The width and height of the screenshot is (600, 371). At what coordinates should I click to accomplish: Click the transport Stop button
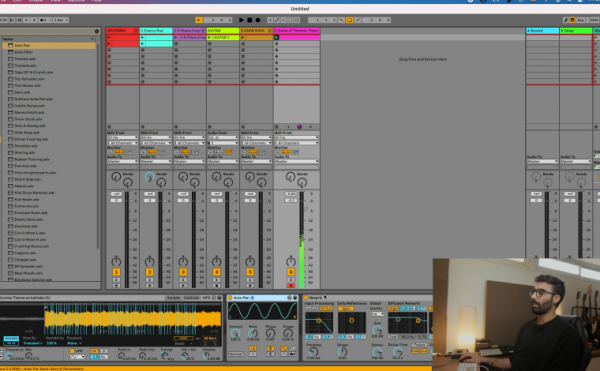pos(249,20)
